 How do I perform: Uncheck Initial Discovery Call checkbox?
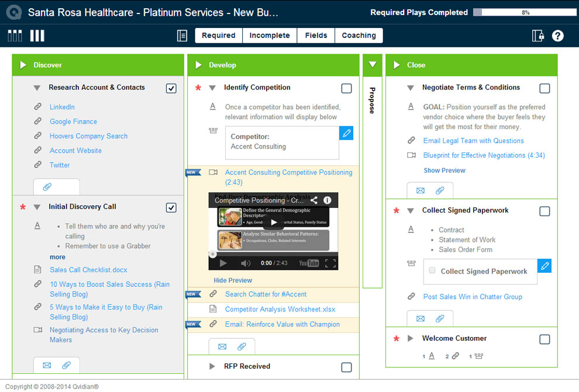coord(171,207)
